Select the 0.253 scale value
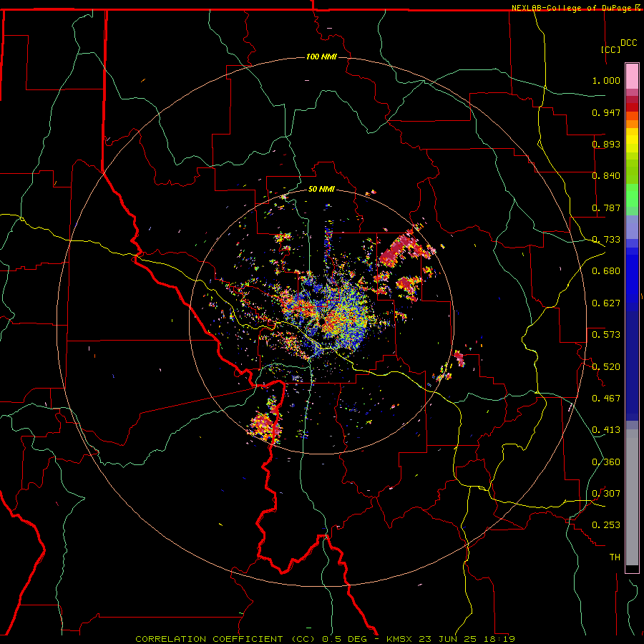This screenshot has width=644, height=644. point(606,525)
